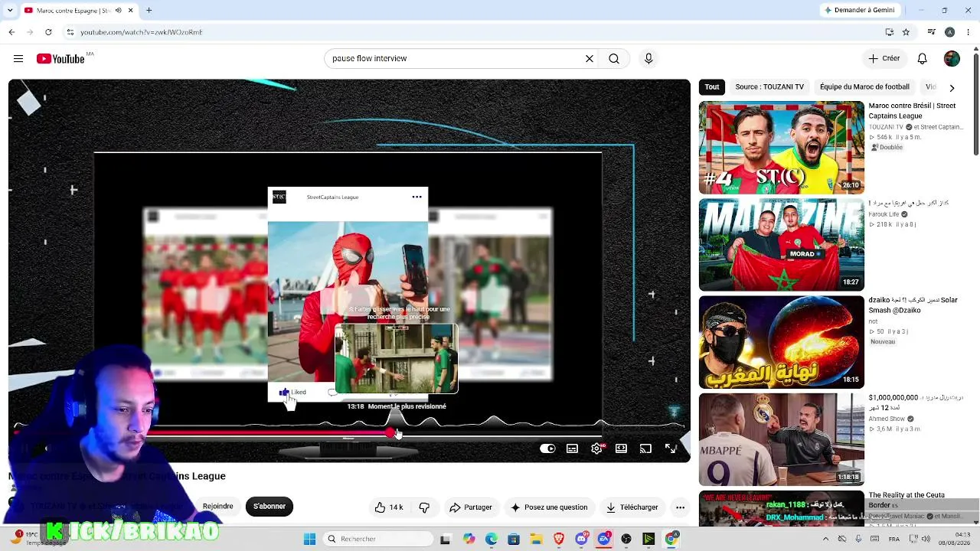Image resolution: width=980 pixels, height=551 pixels.
Task: Open Chrome media controls icon
Action: point(931,32)
